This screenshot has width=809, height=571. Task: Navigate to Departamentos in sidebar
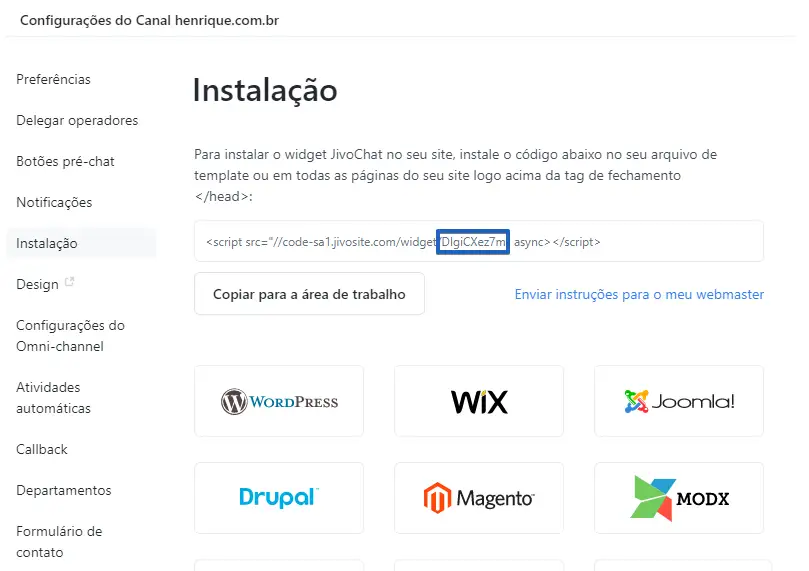click(63, 490)
